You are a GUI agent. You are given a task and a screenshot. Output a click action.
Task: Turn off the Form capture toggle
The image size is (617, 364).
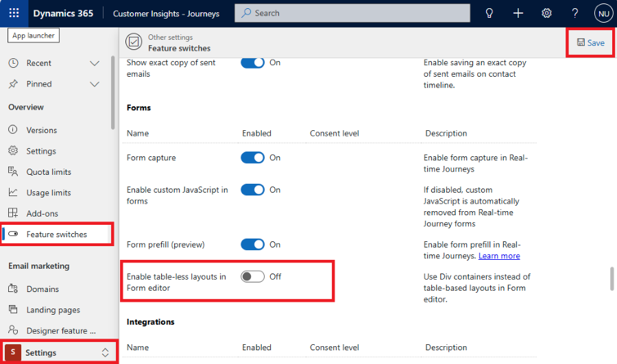tap(252, 158)
